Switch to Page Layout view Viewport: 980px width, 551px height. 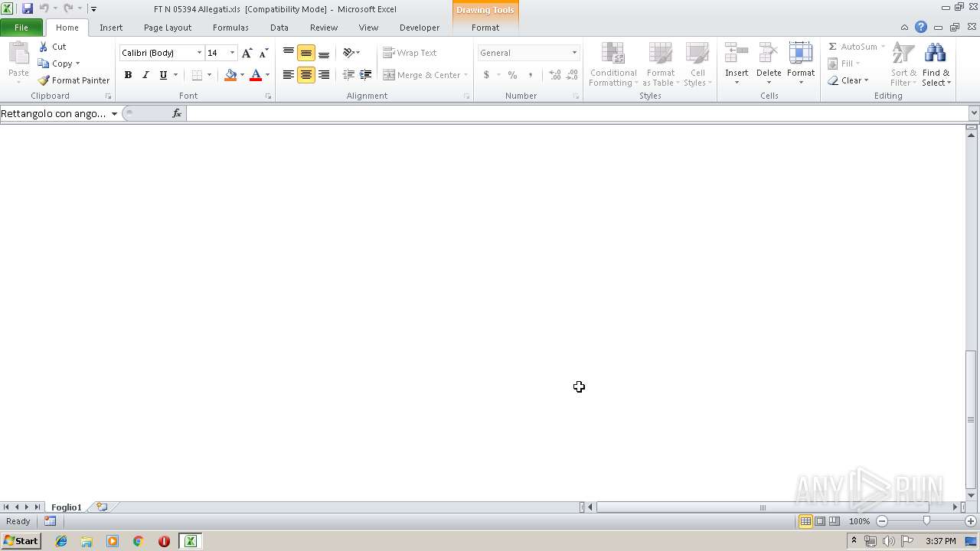(x=820, y=521)
